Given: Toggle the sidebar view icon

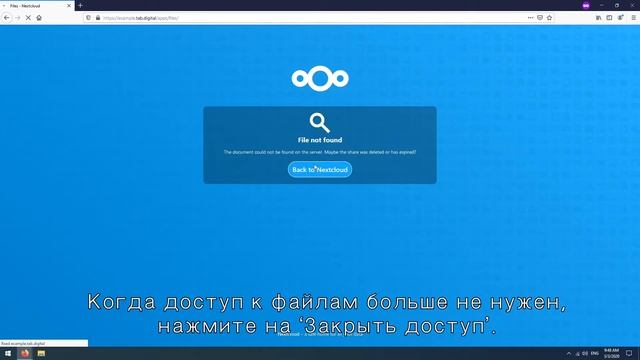Looking at the screenshot, I should [609, 18].
